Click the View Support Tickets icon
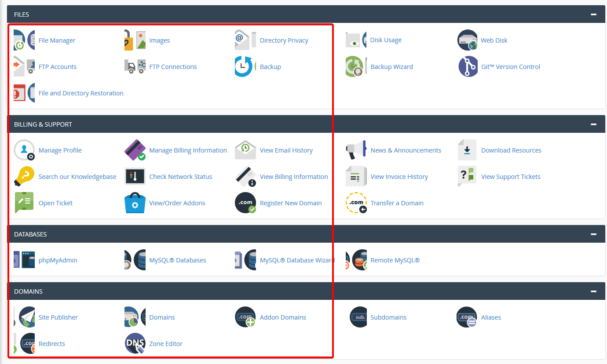 click(467, 177)
